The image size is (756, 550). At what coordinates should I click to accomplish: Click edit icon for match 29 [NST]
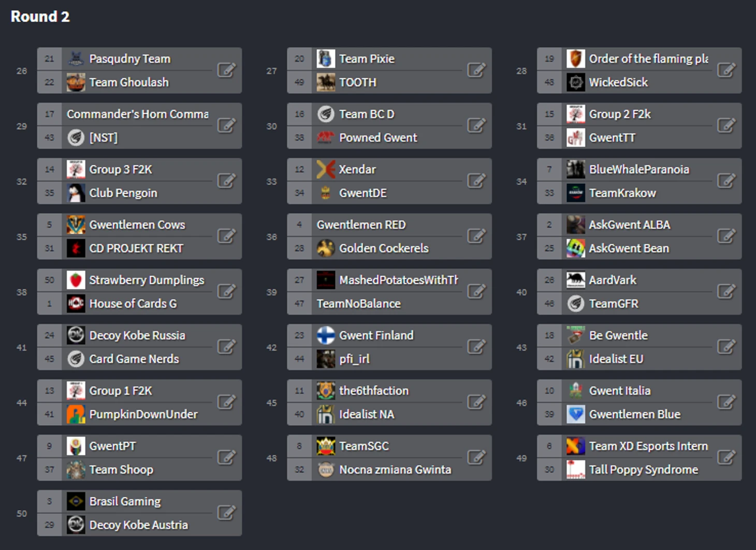226,125
